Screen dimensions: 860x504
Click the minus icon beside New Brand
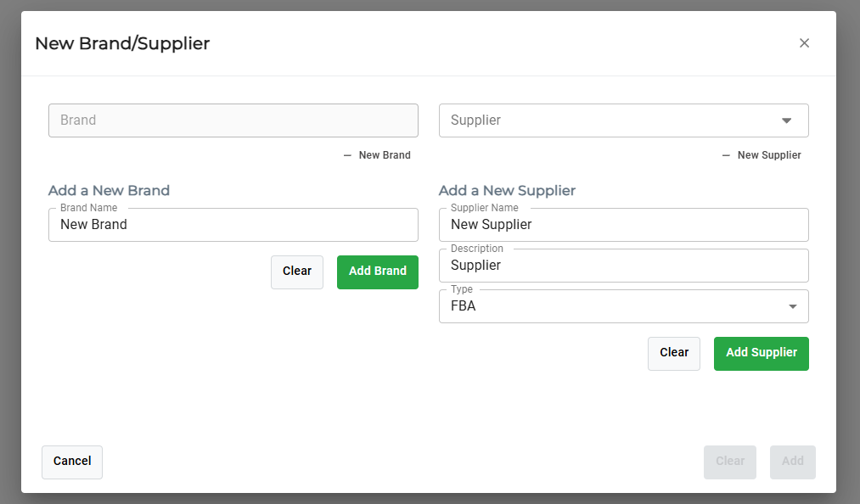pos(346,155)
